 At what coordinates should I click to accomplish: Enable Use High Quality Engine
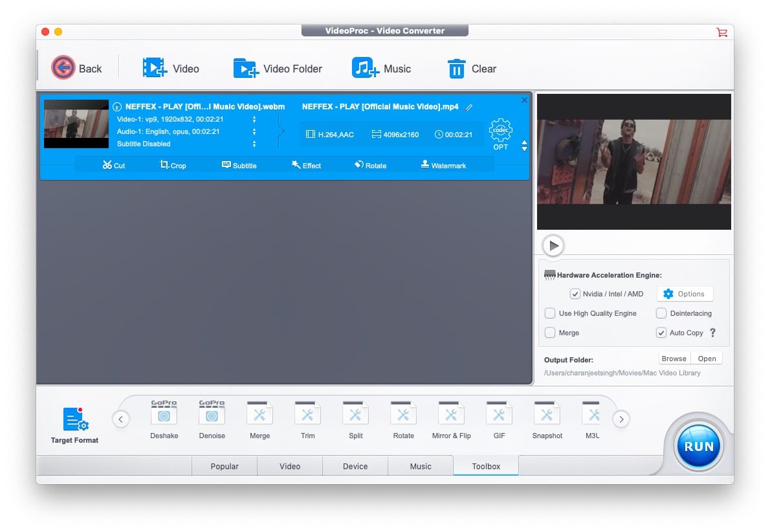pos(550,313)
